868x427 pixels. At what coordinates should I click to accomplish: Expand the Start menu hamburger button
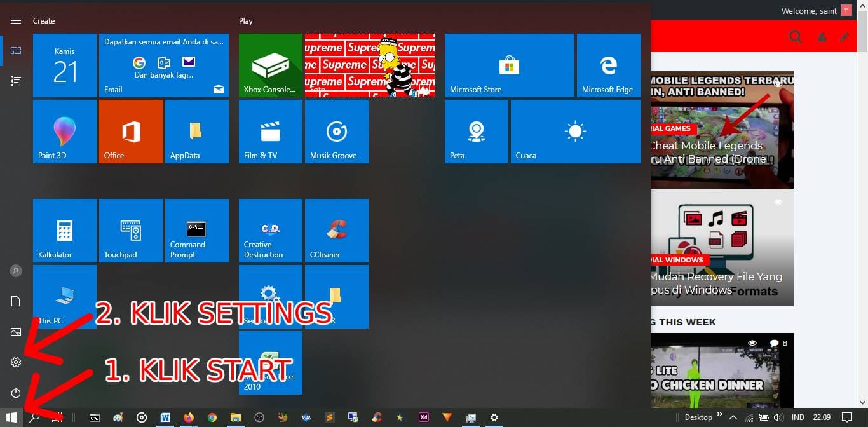(x=15, y=20)
